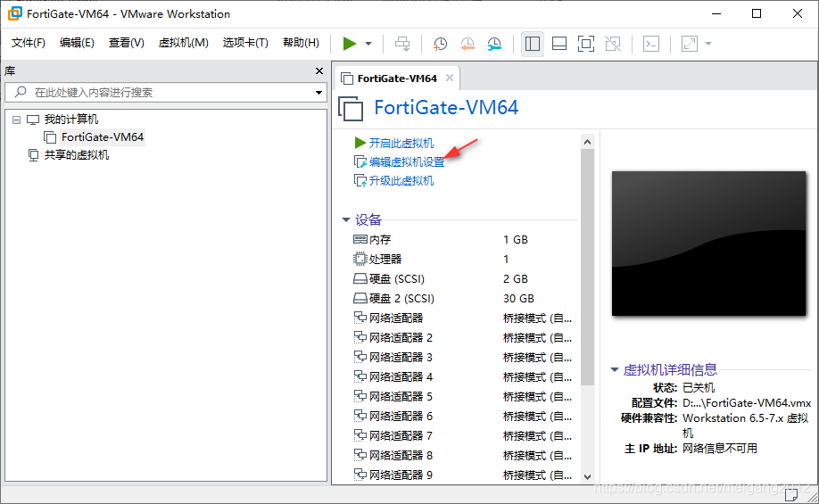
Task: Power on VM with green play toolbar button
Action: coord(350,44)
